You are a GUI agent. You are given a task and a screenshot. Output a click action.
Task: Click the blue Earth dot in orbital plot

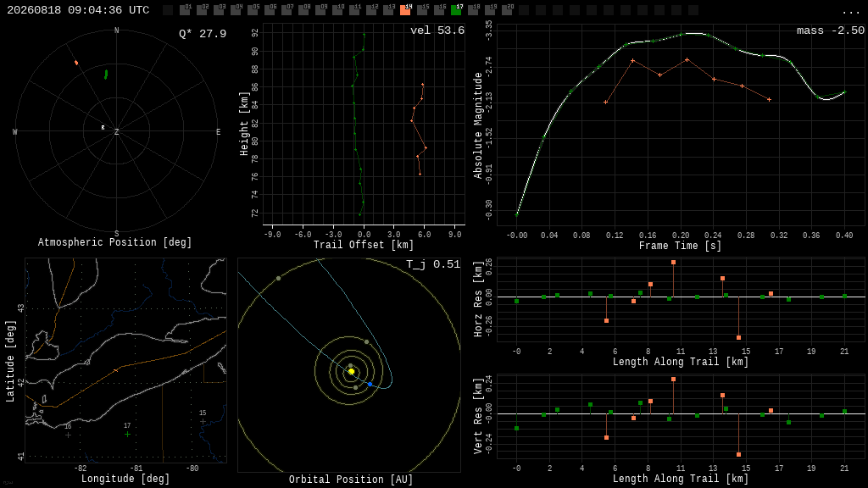(x=370, y=384)
